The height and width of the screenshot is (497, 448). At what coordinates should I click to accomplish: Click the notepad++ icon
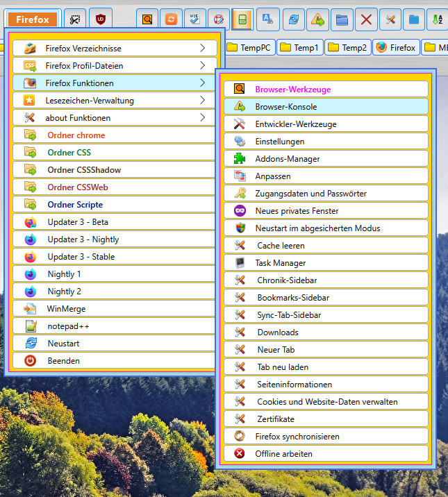[x=31, y=326]
